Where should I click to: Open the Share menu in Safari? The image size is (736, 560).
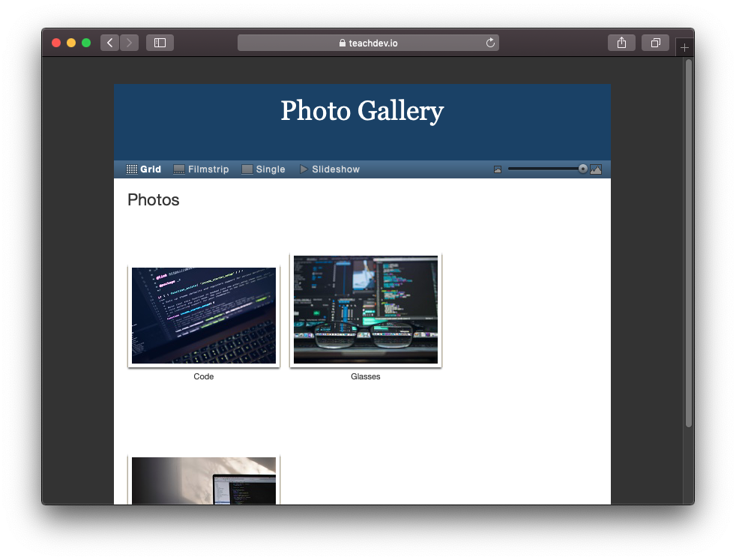(x=621, y=43)
